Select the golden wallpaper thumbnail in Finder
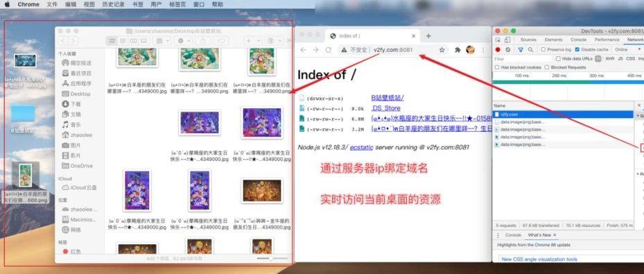The width and height of the screenshot is (644, 274). point(262,191)
